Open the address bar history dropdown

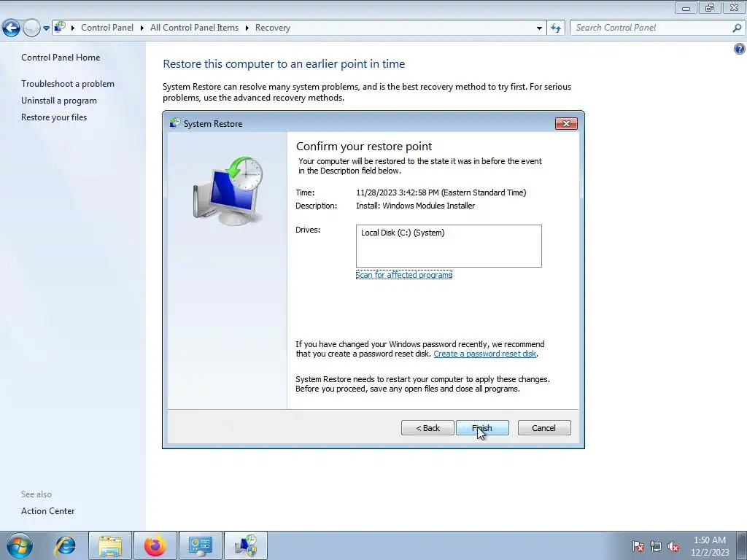[539, 28]
